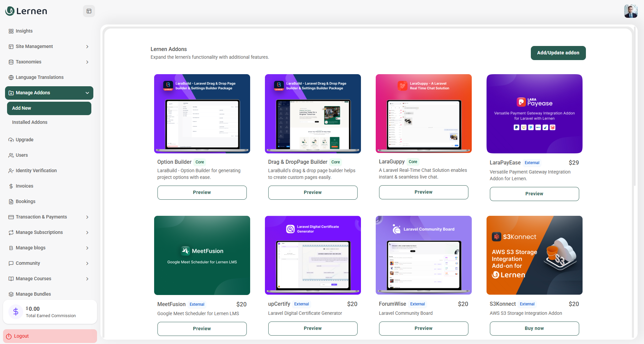The width and height of the screenshot is (644, 344).
Task: Open the layout toggle icon beside Lernen logo
Action: pos(89,11)
